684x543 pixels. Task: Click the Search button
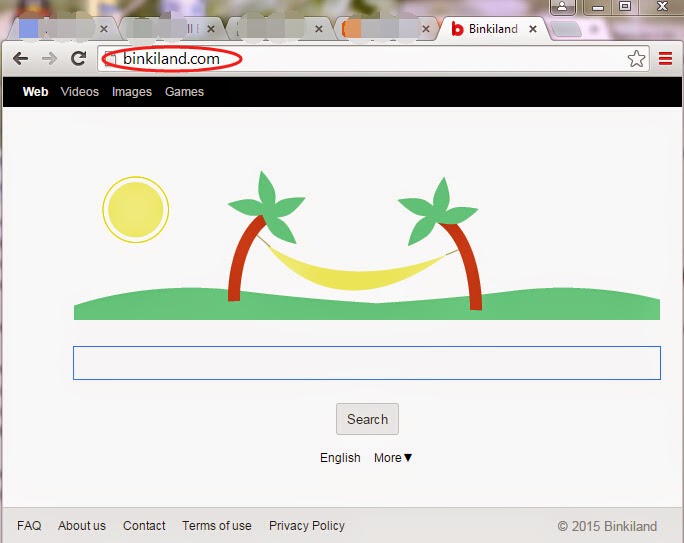(x=367, y=419)
